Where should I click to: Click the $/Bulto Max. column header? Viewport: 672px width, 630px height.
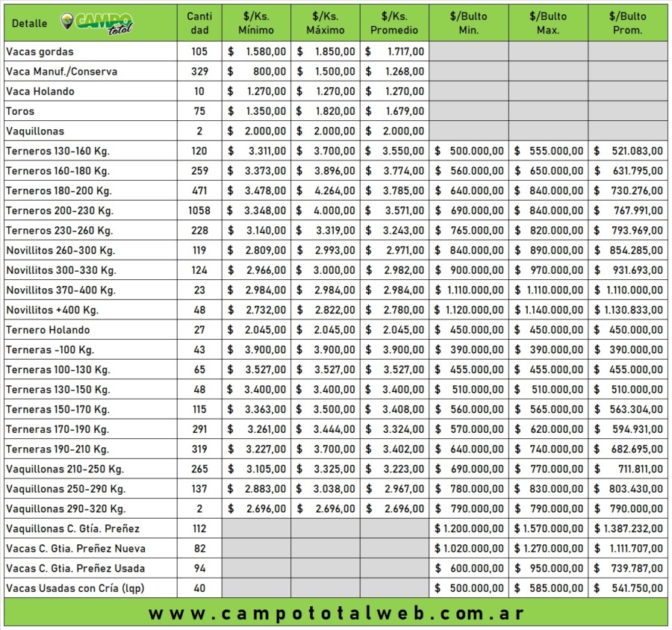[548, 23]
